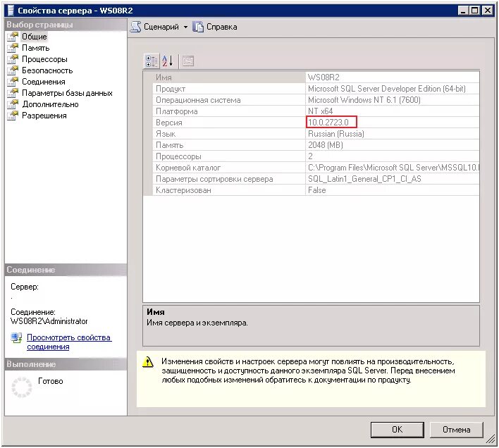Open the Память page
Image resolution: width=499 pixels, height=448 pixels.
click(35, 48)
